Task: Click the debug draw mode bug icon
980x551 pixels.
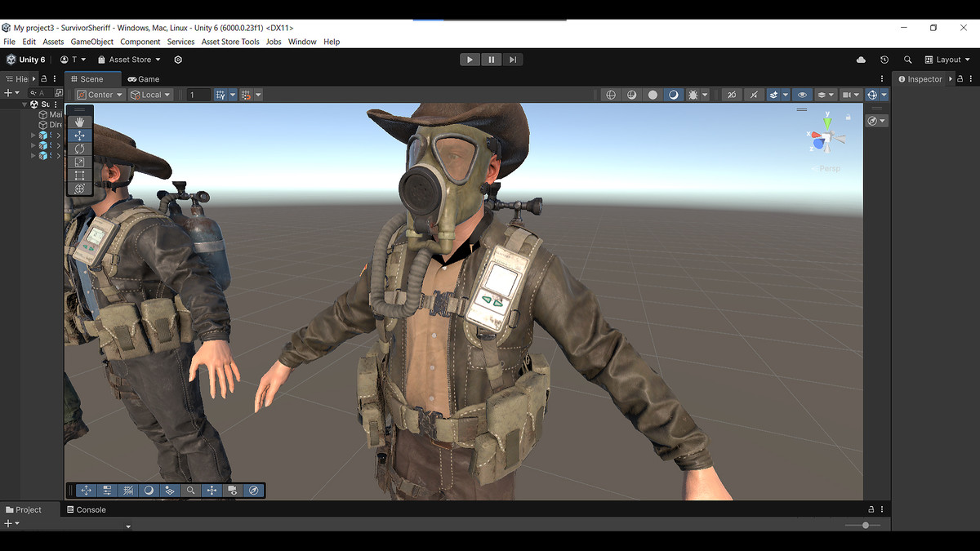Action: tap(693, 95)
